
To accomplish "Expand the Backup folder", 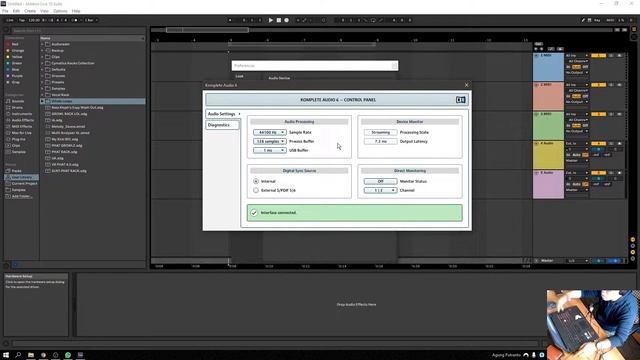I will click(42, 51).
